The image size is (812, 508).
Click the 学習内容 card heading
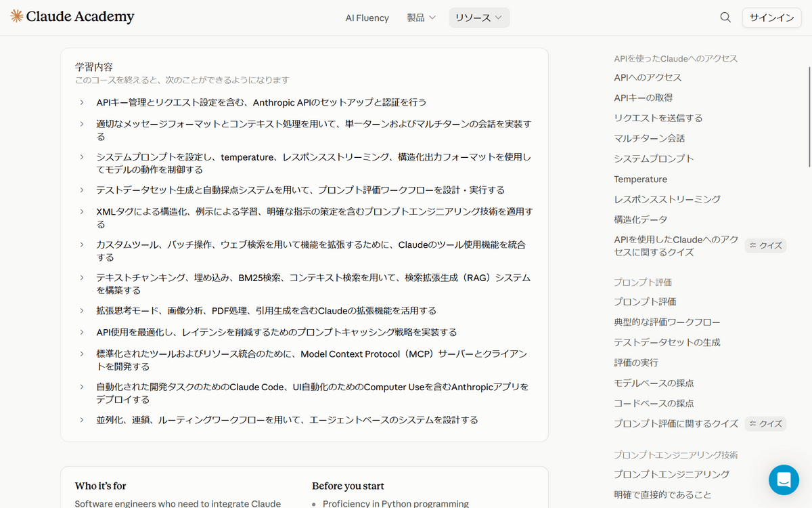click(x=93, y=67)
